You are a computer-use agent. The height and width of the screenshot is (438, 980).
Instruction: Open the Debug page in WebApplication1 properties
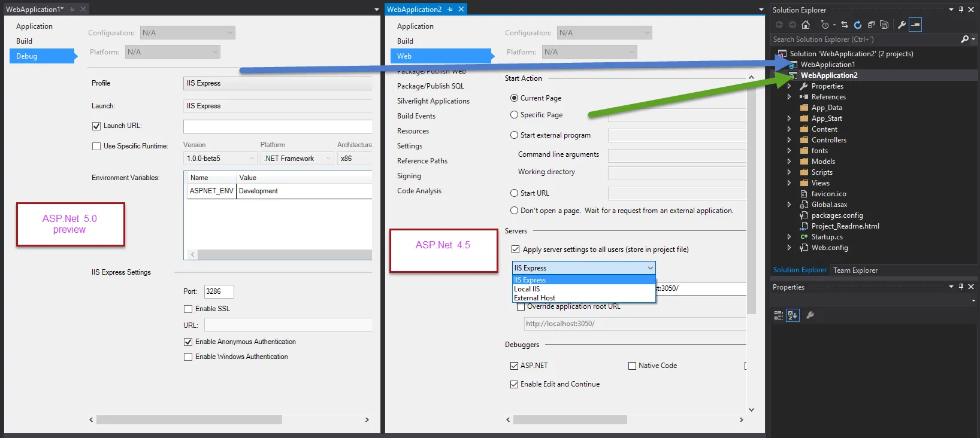(42, 56)
